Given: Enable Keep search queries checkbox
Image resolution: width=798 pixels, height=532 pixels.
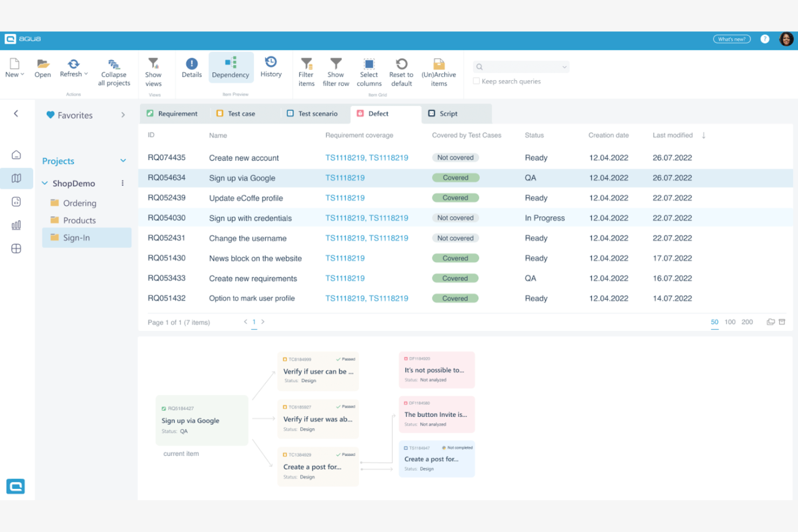Looking at the screenshot, I should point(476,81).
